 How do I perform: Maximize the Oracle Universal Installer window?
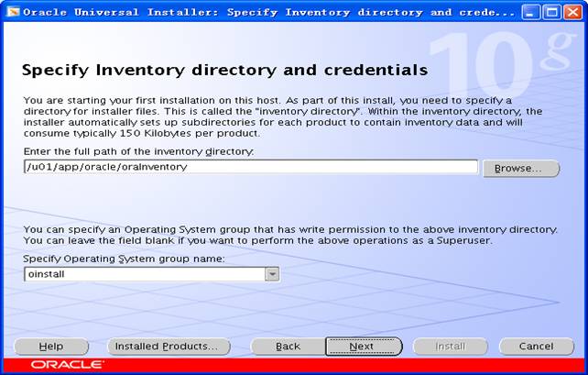click(551, 12)
